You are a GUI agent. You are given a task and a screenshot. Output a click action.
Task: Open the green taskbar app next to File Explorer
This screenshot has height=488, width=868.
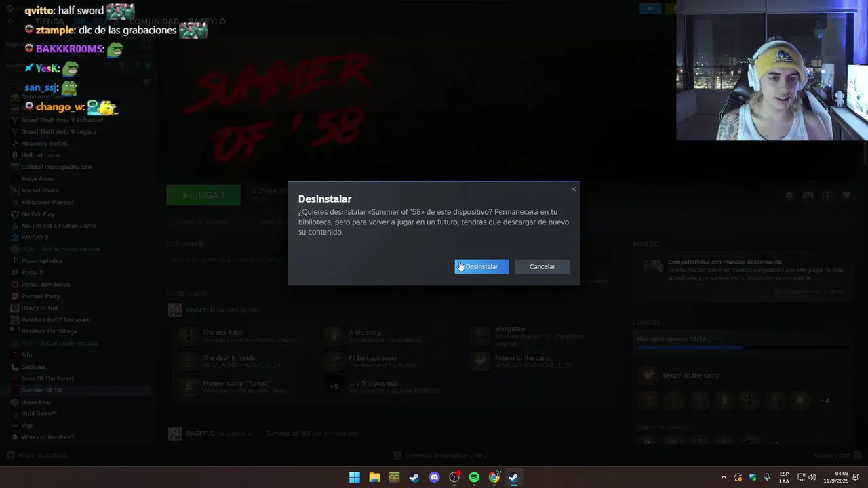click(395, 477)
